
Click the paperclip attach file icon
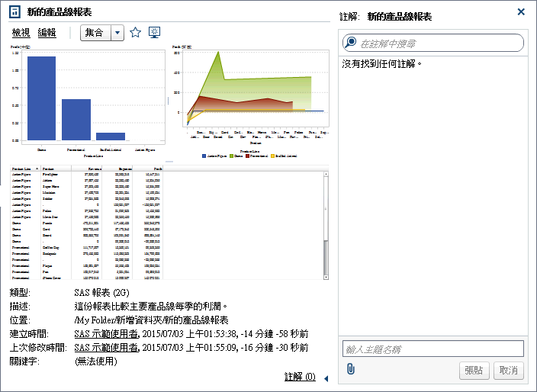pyautogui.click(x=351, y=369)
